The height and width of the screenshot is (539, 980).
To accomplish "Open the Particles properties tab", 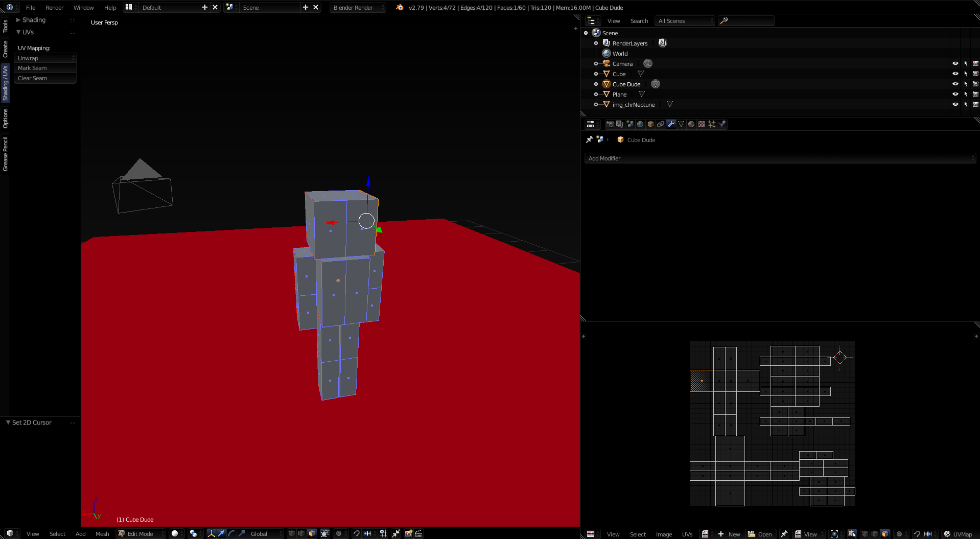I will pos(712,124).
